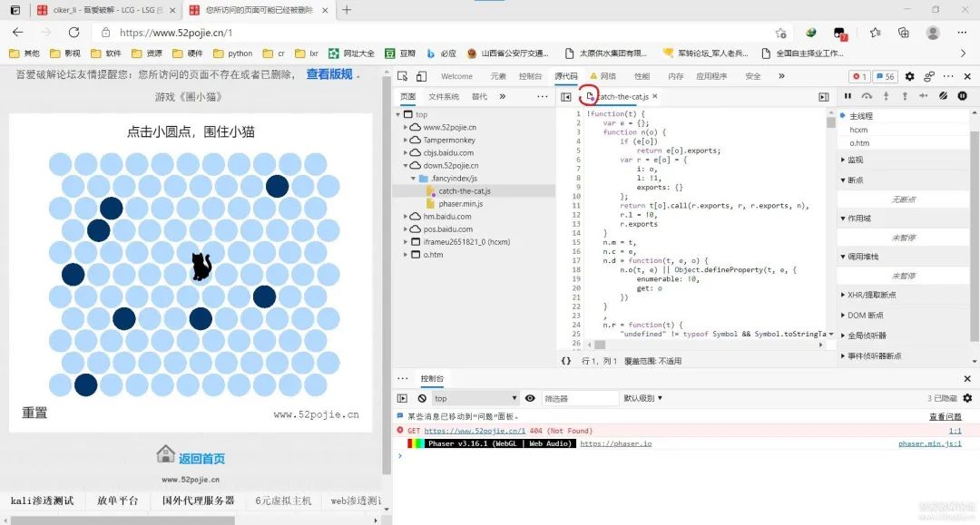Open DevTools settings gear icon
This screenshot has height=525, width=980.
point(910,77)
